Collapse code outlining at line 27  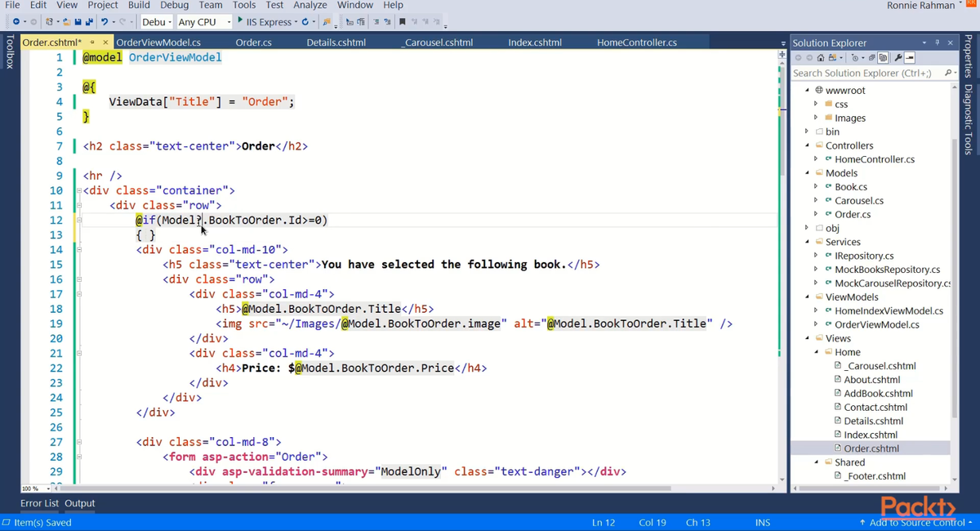point(79,442)
